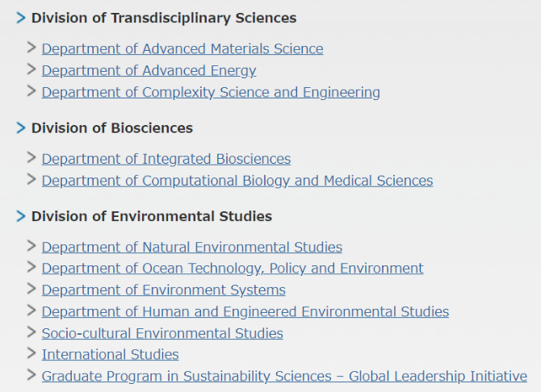Open Department of Advanced Energy link
Viewport: 541px width, 392px height.
(x=149, y=71)
